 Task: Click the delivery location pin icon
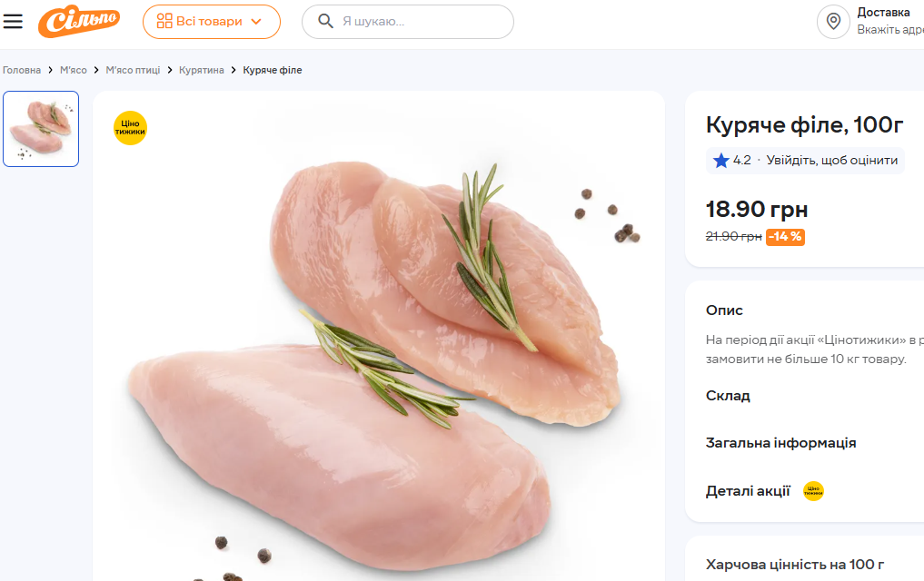pyautogui.click(x=833, y=21)
